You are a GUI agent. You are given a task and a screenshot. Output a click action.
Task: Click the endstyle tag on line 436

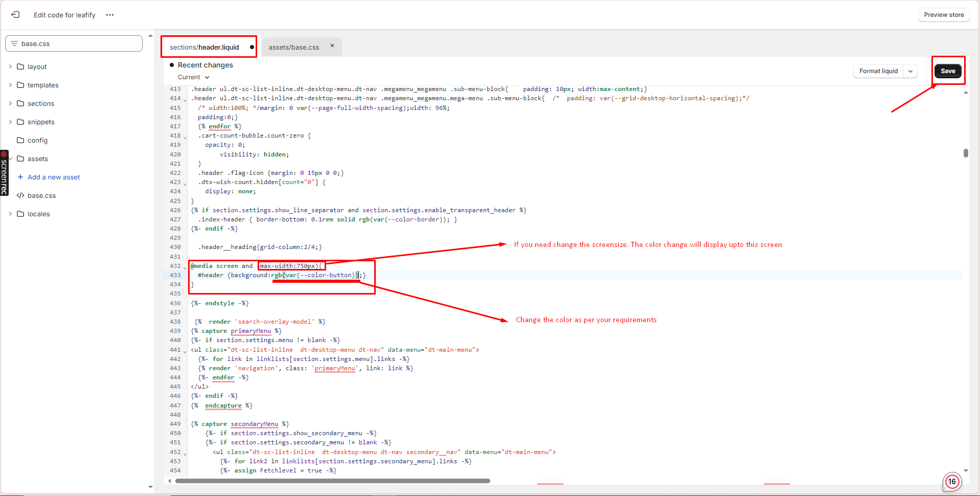220,303
